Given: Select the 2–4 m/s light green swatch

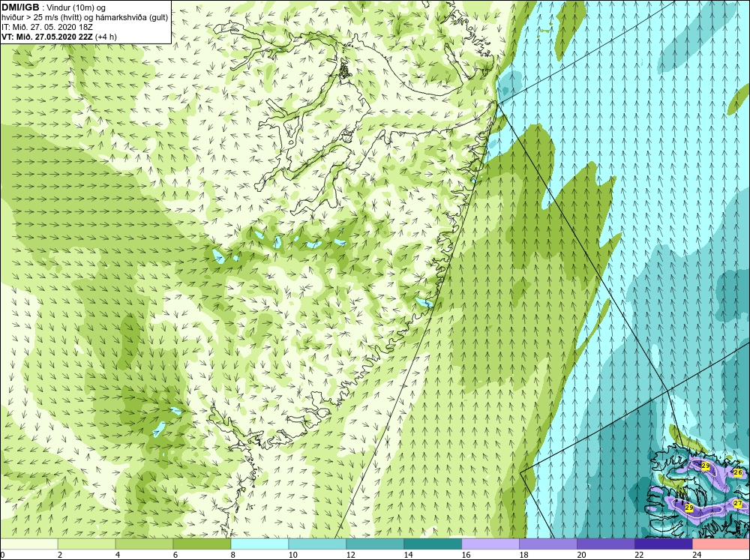Looking at the screenshot, I should (x=86, y=544).
